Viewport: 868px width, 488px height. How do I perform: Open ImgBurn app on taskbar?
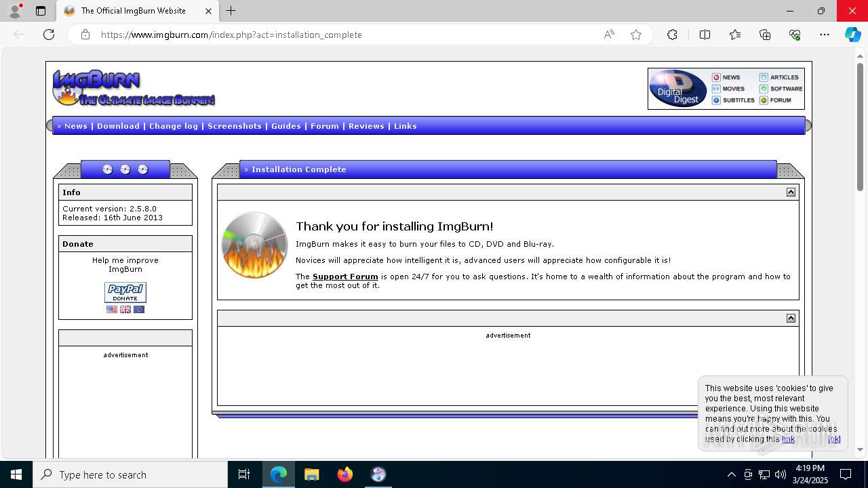pyautogui.click(x=378, y=474)
